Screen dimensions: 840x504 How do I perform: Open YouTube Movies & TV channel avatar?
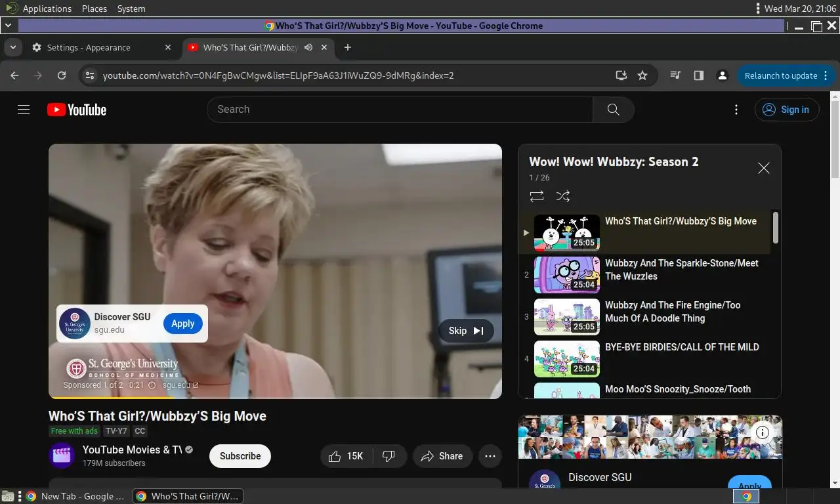click(62, 455)
